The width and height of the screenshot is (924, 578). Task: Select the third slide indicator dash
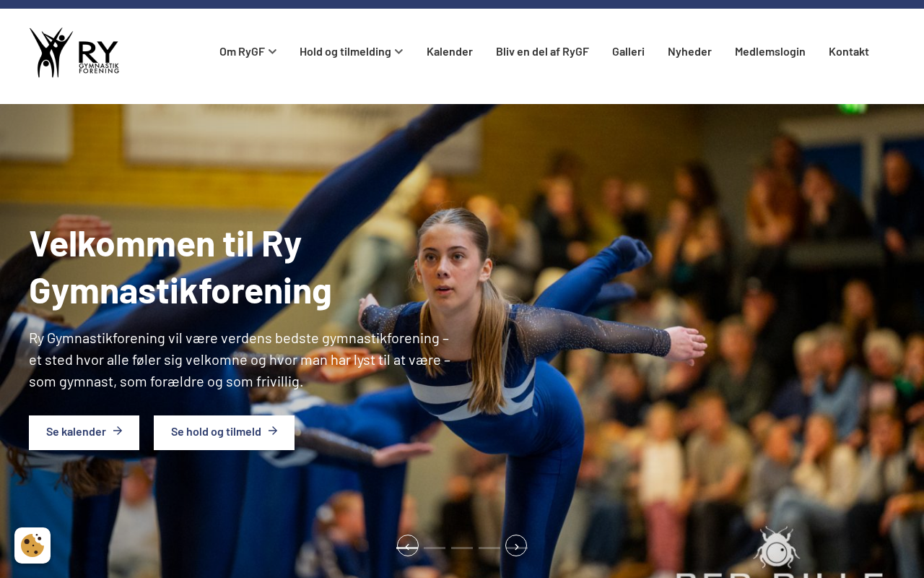(462, 548)
